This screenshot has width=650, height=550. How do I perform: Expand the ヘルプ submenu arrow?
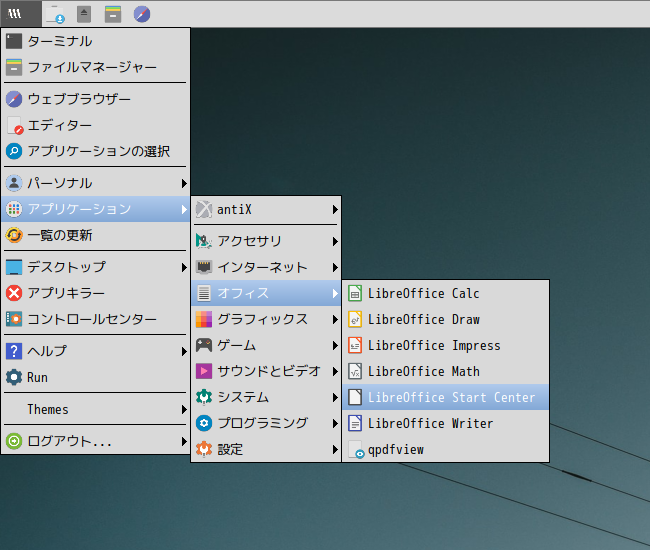click(184, 351)
